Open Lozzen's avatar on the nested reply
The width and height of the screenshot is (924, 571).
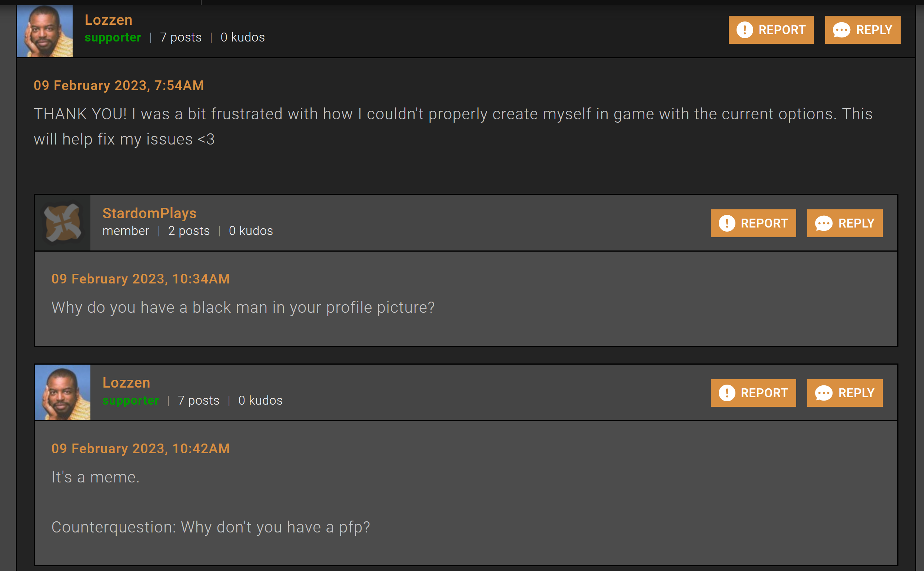coord(63,392)
